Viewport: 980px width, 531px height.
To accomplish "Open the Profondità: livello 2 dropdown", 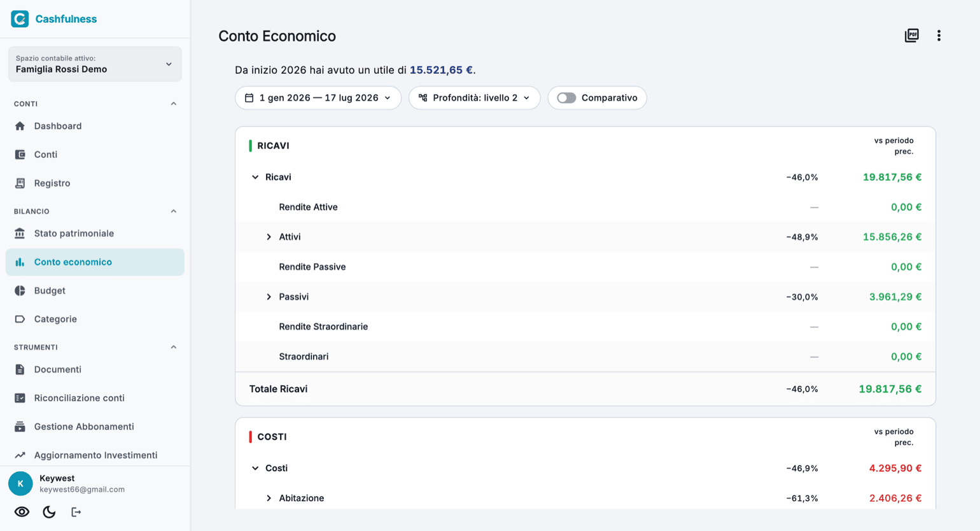I will (475, 98).
